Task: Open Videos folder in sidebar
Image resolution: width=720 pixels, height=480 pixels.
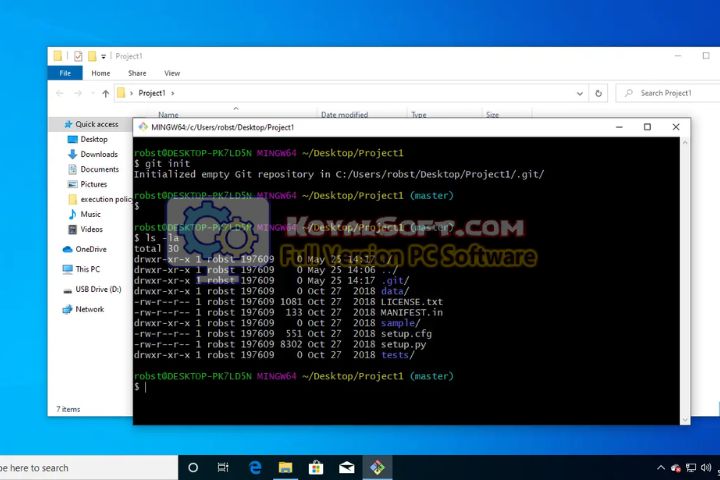Action: [x=91, y=229]
